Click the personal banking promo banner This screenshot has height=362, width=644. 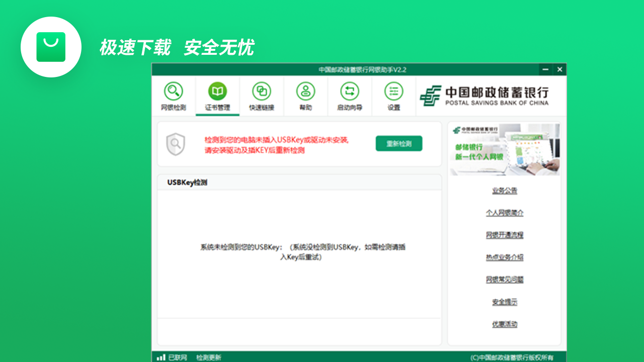(505, 149)
